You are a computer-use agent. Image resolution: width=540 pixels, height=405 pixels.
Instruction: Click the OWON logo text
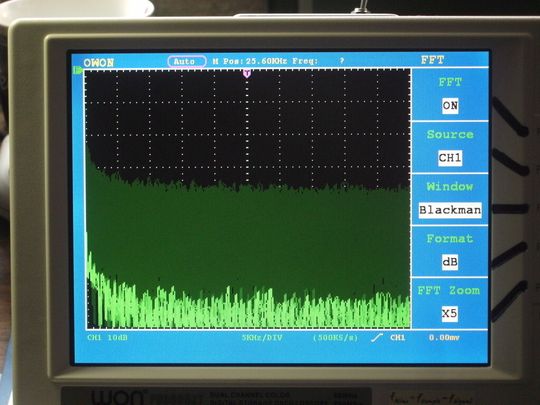[x=98, y=63]
